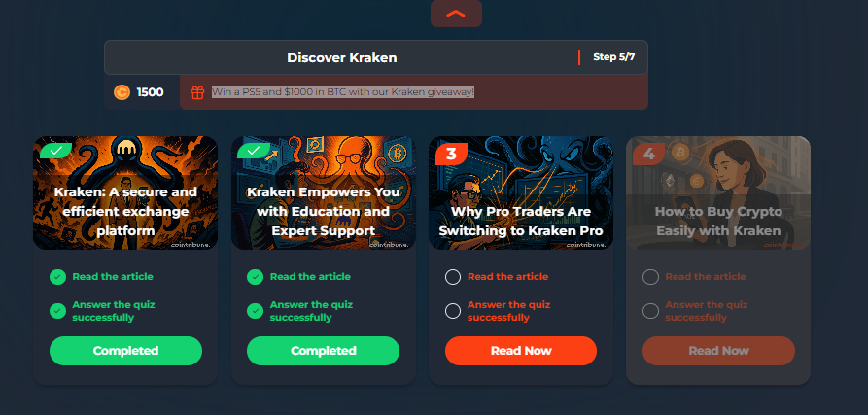868x415 pixels.
Task: Toggle 'Read the article' circle on Buy Crypto card
Action: click(x=650, y=277)
